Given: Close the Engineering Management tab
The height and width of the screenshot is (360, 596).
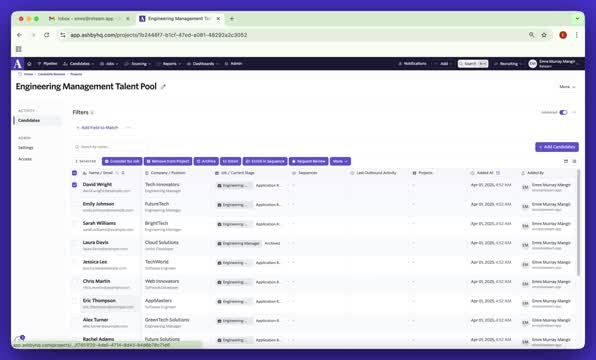Looking at the screenshot, I should tap(218, 18).
